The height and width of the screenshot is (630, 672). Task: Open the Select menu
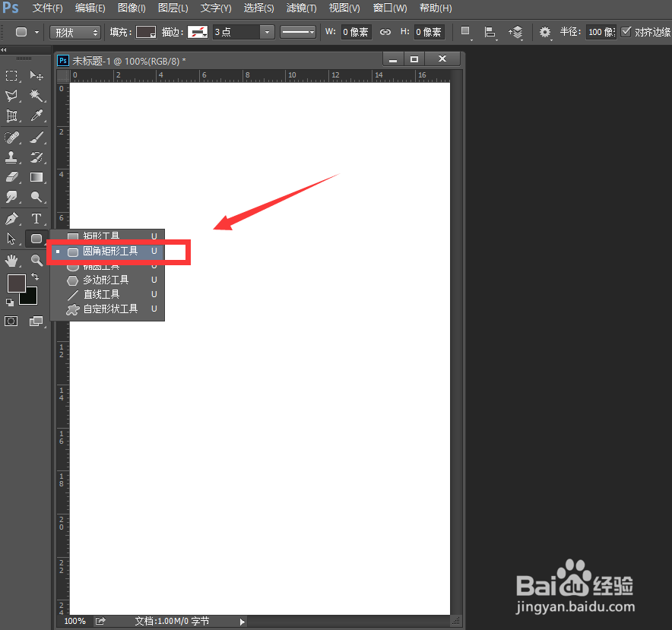tap(258, 8)
